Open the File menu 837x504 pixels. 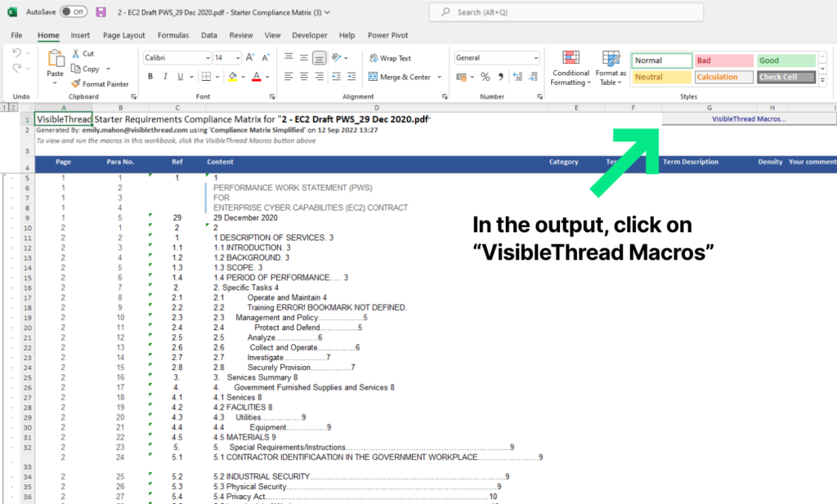click(x=16, y=35)
